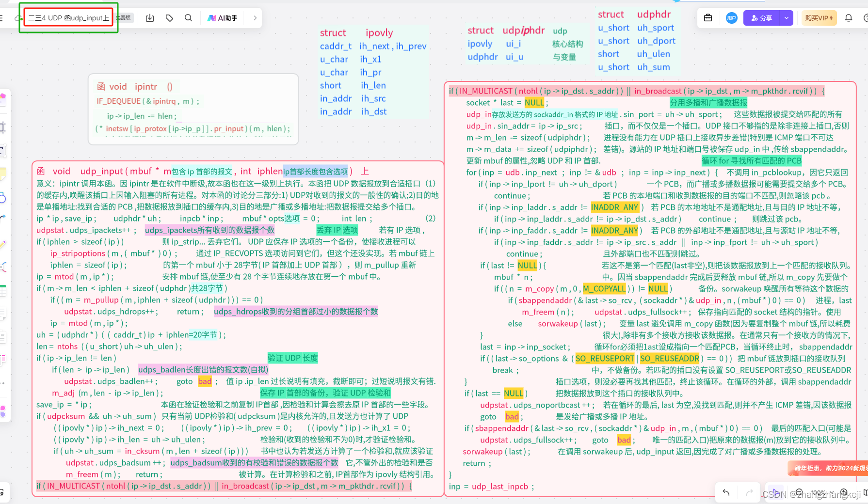Viewport: 868px width, 504px height.
Task: Select the sticky note tool in left sidebar
Action: click(2, 173)
